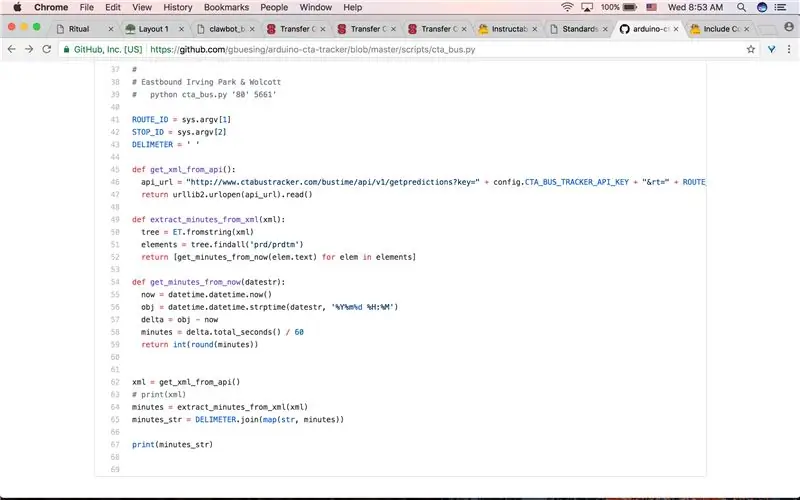Click the browser Forward arrow
The image size is (800, 500).
[29, 49]
